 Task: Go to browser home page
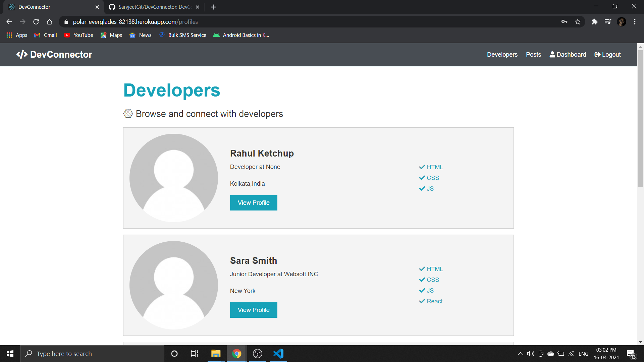49,22
